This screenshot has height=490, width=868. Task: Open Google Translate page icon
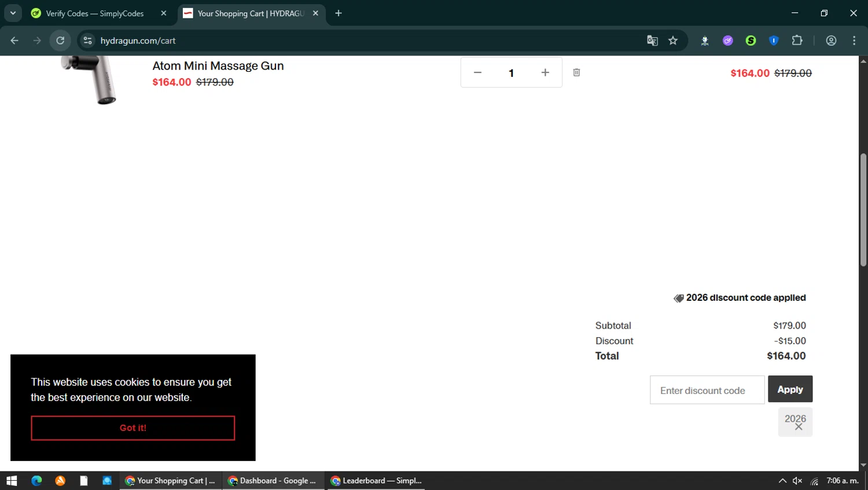652,40
